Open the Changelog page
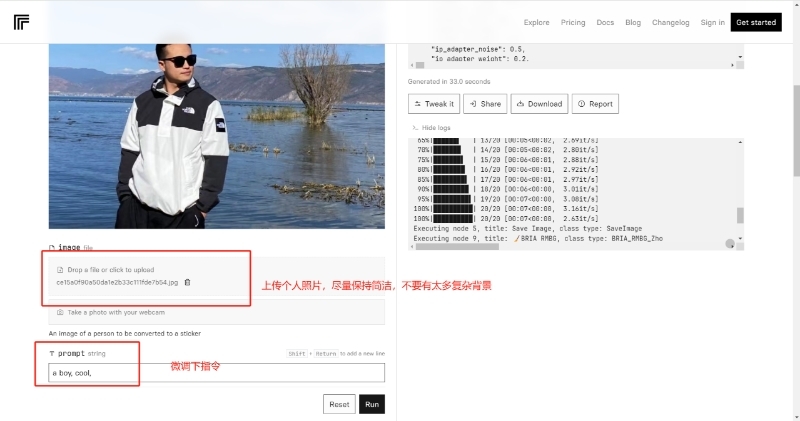This screenshot has width=800, height=421. [x=670, y=22]
